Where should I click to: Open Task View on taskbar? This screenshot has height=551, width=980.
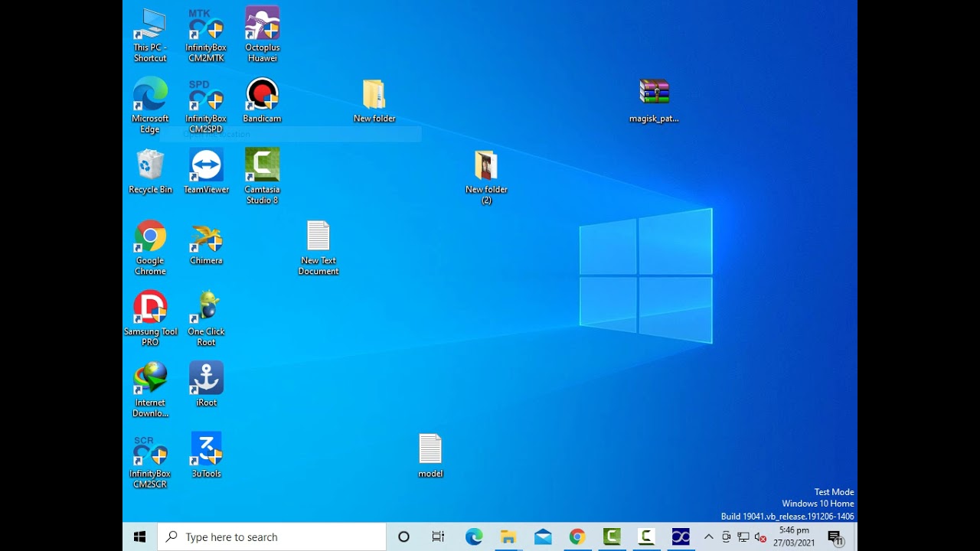[x=438, y=537]
